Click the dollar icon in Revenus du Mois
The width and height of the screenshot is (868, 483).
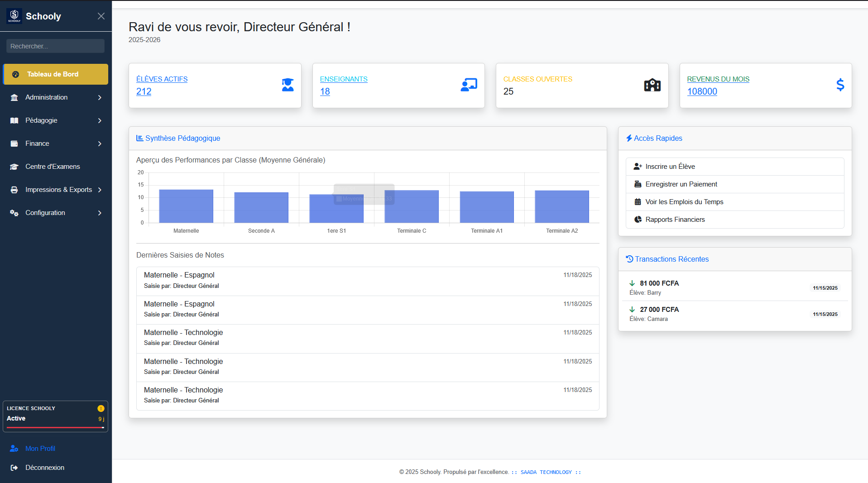tap(840, 85)
